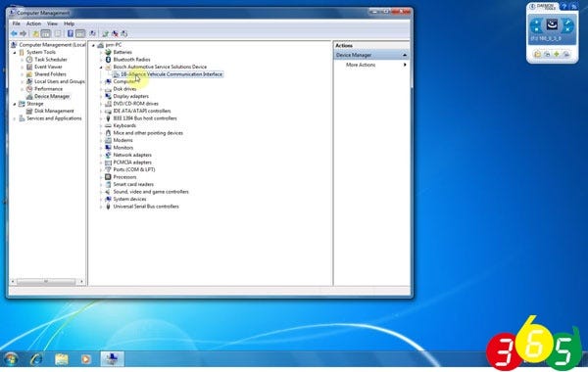The image size is (588, 372).
Task: Click the Scan for hardware changes toolbar icon
Action: 124,33
